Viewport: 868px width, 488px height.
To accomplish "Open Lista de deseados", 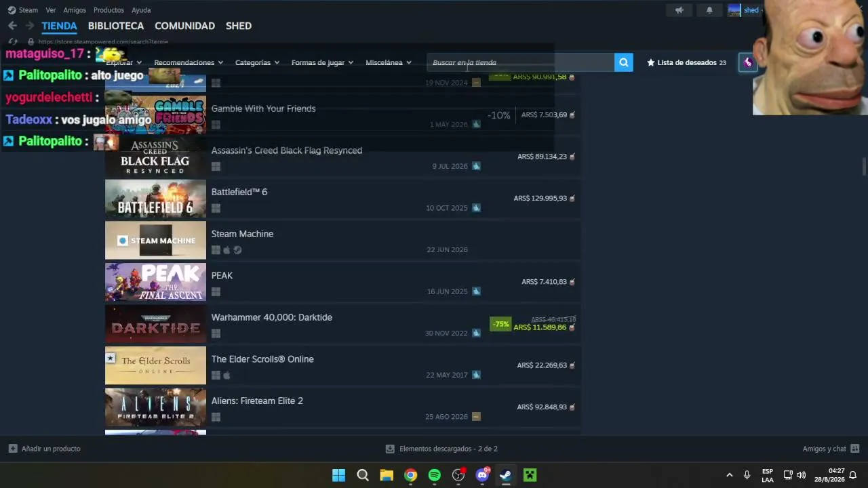I will (686, 62).
